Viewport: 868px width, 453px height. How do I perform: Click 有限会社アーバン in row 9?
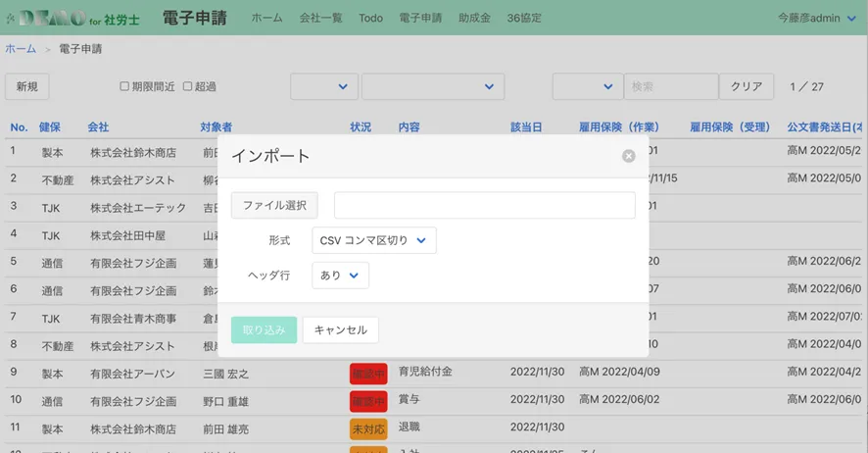[133, 374]
